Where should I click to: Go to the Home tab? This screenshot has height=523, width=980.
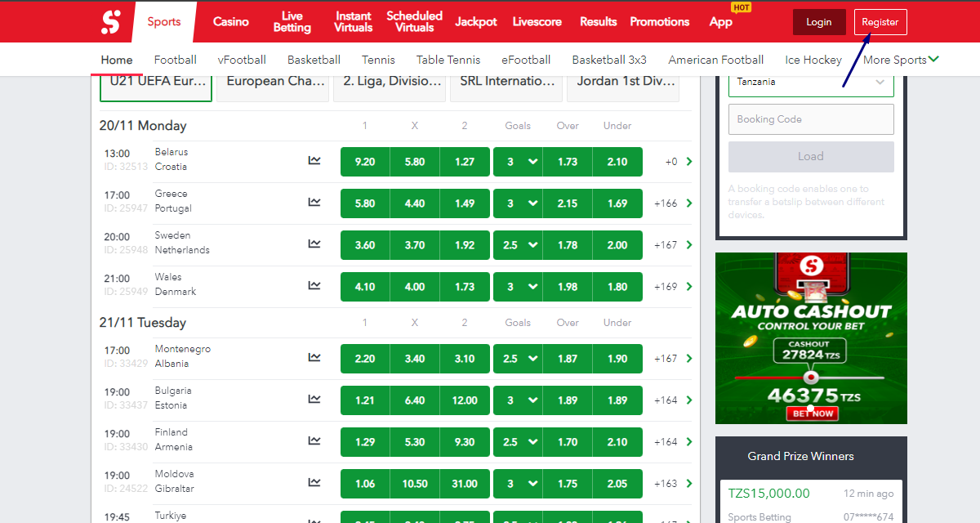(x=117, y=60)
